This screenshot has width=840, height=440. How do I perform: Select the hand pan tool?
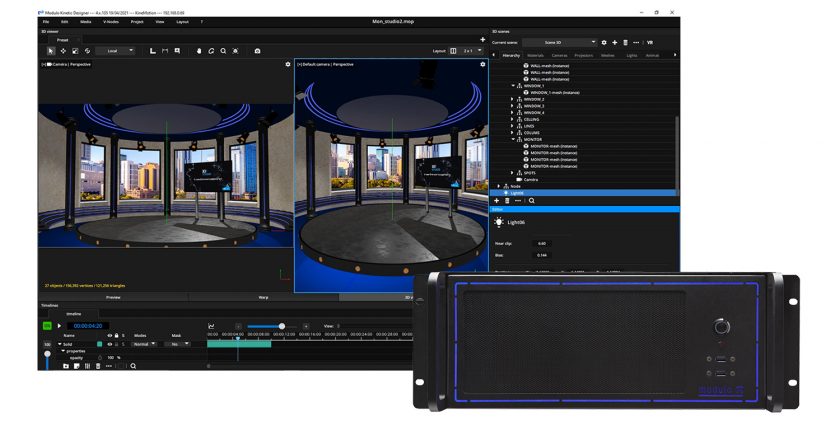click(x=199, y=51)
